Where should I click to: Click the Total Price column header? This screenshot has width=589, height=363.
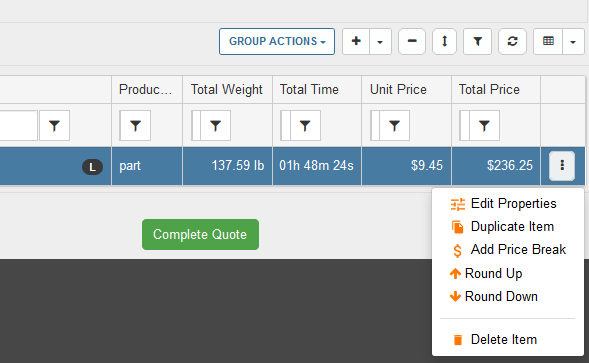pos(489,89)
